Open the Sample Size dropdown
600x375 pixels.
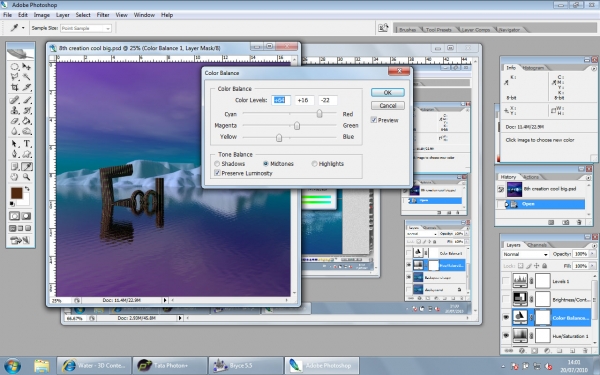86,28
